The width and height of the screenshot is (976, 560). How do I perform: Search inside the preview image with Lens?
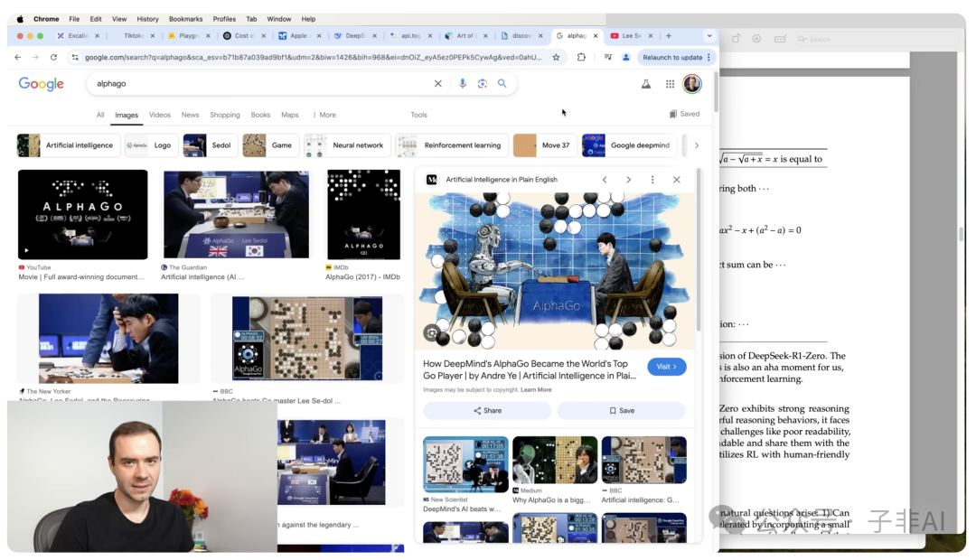point(431,333)
